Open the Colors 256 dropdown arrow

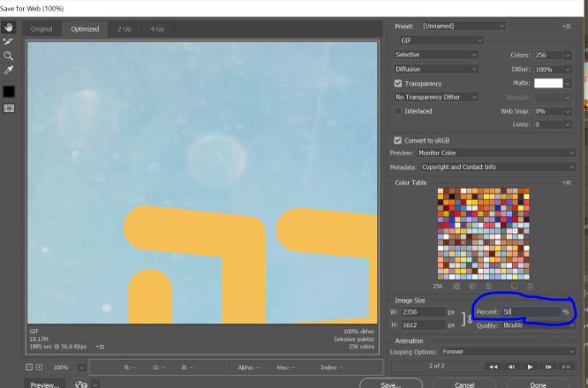pos(568,55)
